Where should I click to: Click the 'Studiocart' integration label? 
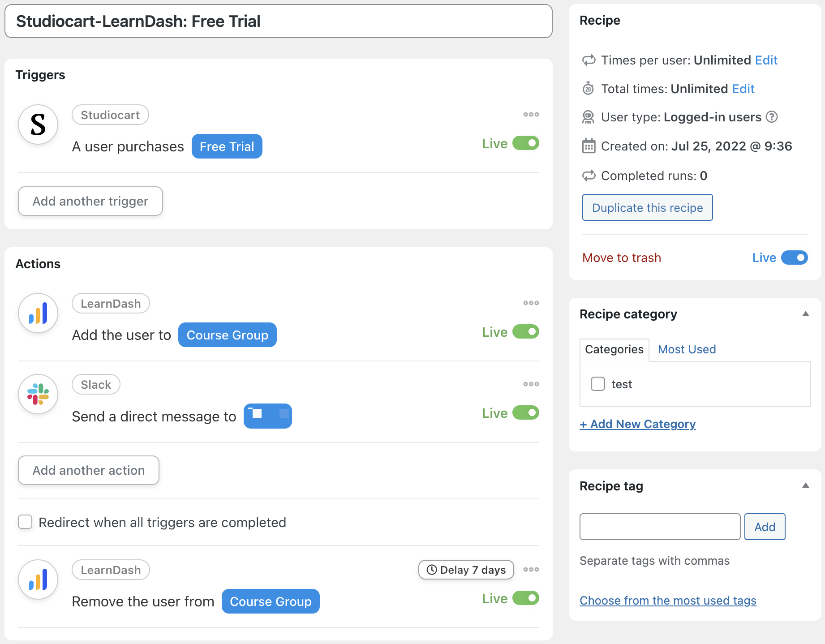(x=110, y=115)
